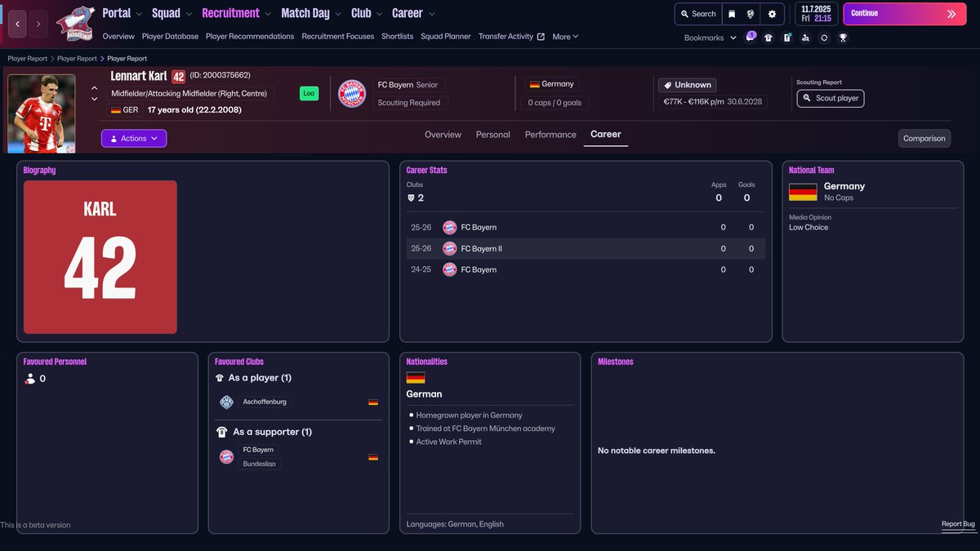Click the 24-25 FC Bayern career row
This screenshot has width=980, height=551.
(x=586, y=269)
